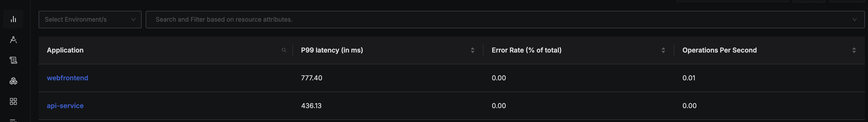Click Error Rate (% of total) header
Screen dimensions: 868x122
526,50
